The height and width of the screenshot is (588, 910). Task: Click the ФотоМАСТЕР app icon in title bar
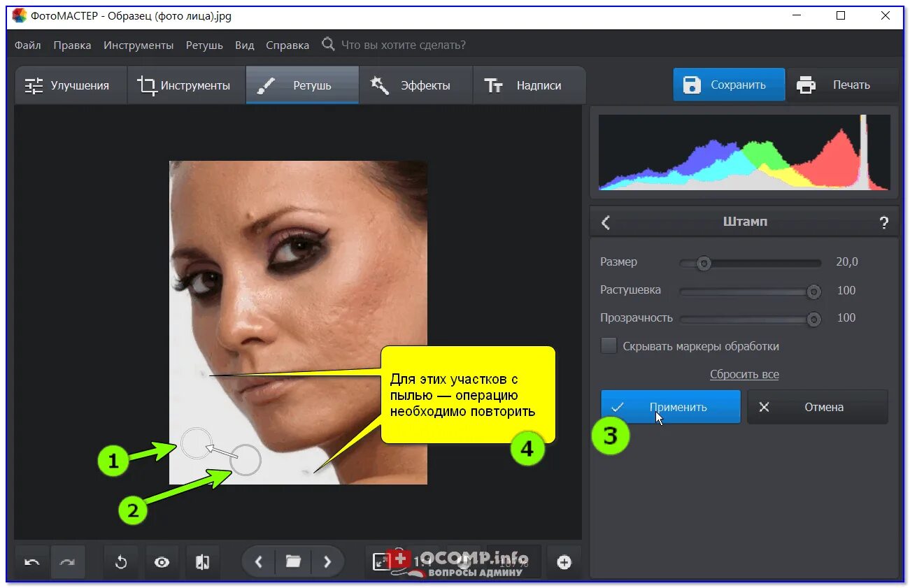(19, 15)
